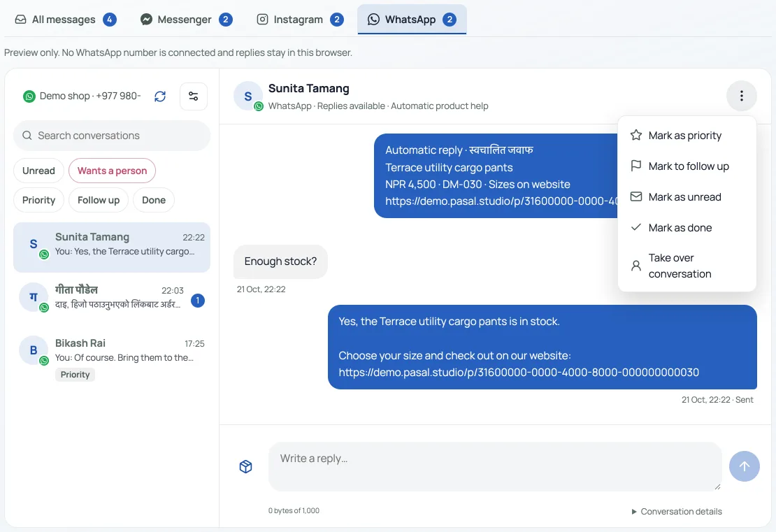
Task: Click गीता पौडेल's avatar in conversation list
Action: click(33, 297)
